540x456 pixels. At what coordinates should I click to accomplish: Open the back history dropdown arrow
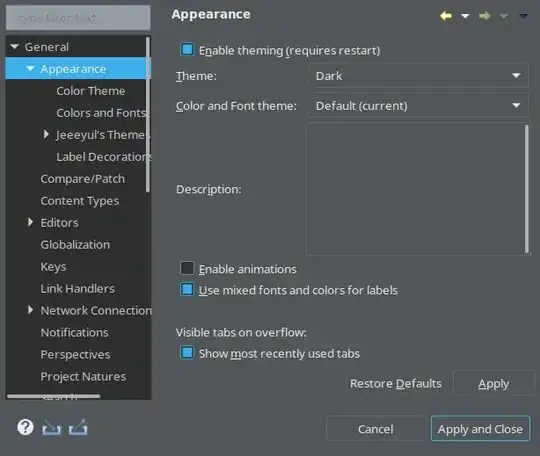point(465,16)
